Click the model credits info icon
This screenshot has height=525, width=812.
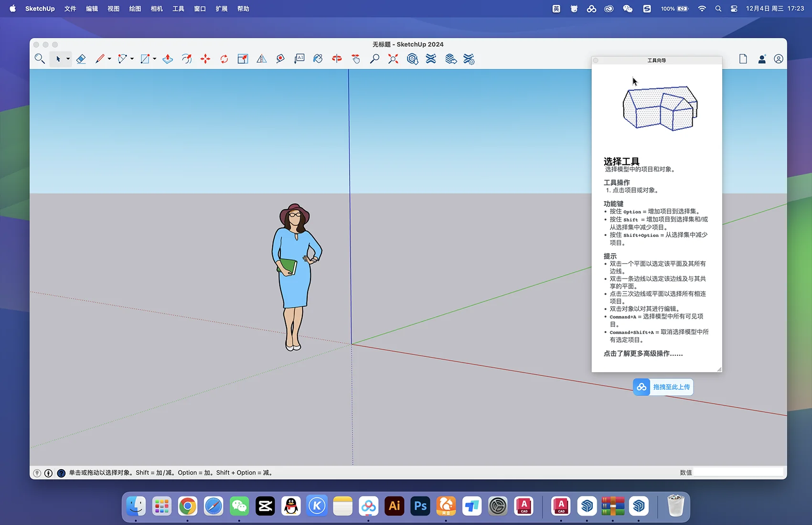[x=48, y=473]
